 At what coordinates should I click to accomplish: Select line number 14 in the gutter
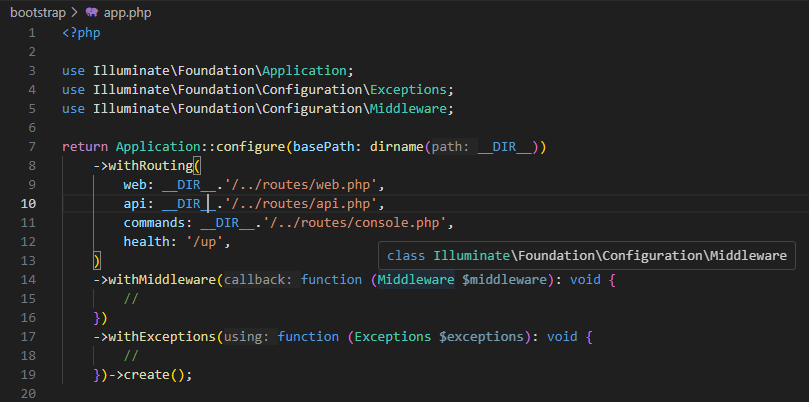28,280
